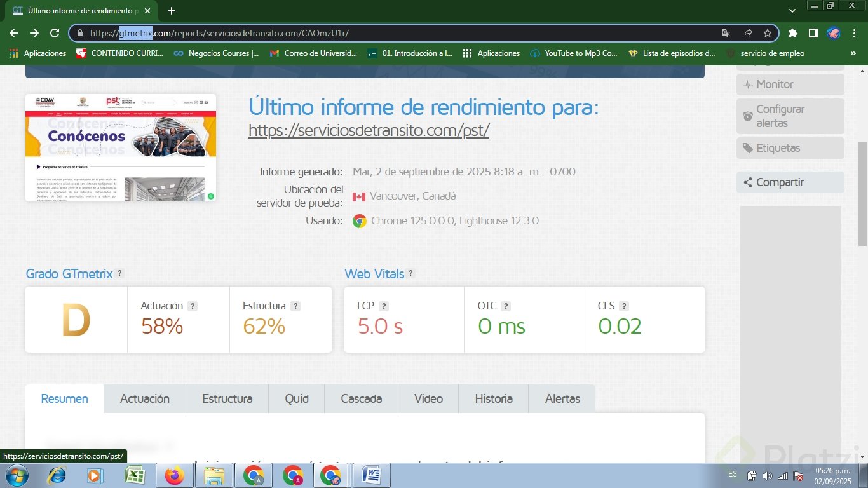This screenshot has width=868, height=488.
Task: Open the Alertas tab
Action: (562, 399)
